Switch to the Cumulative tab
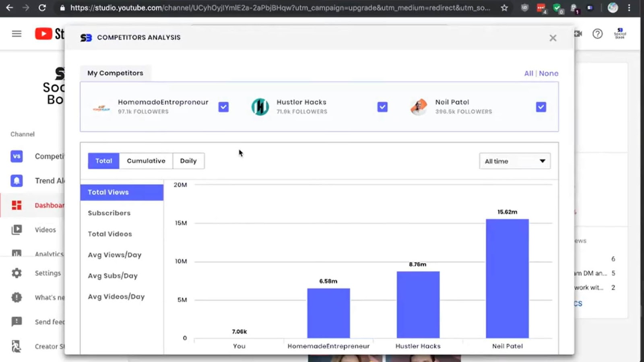The image size is (644, 362). [146, 161]
